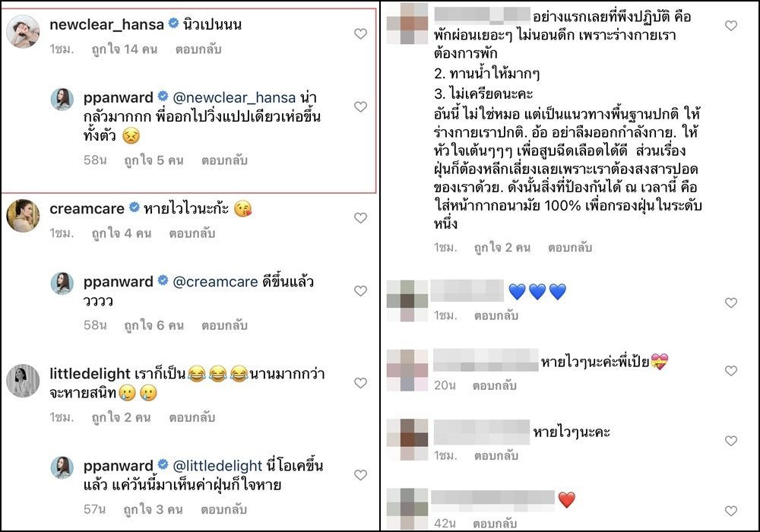The image size is (760, 532).
Task: Open the @newclear_hansa mention in ppanward's reply
Action: click(x=234, y=97)
